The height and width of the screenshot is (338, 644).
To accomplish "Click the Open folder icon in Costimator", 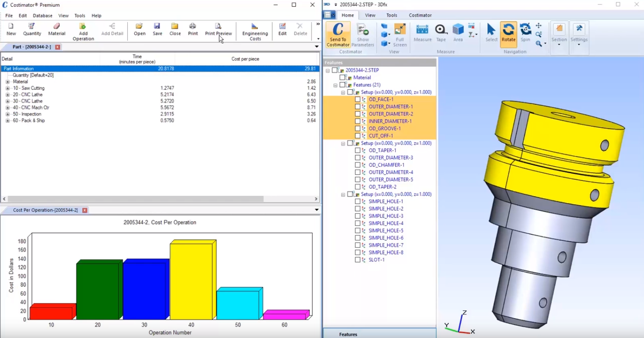I will pyautogui.click(x=140, y=29).
